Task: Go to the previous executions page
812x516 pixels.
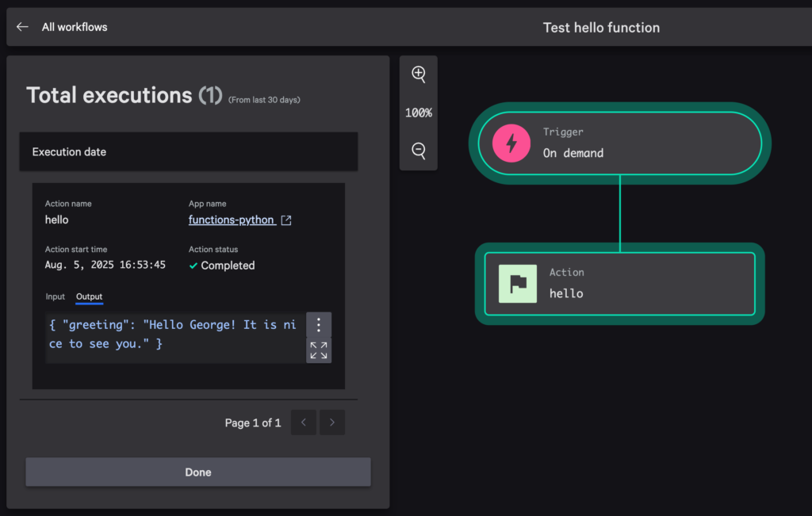Action: [x=303, y=422]
